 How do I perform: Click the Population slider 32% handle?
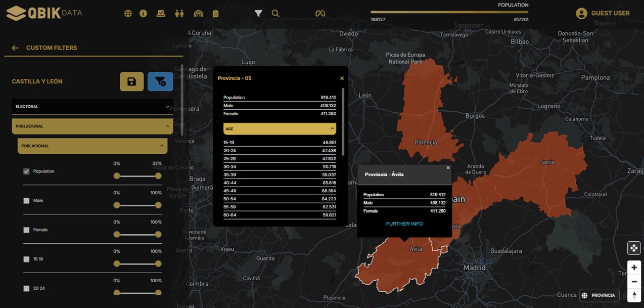tap(158, 176)
